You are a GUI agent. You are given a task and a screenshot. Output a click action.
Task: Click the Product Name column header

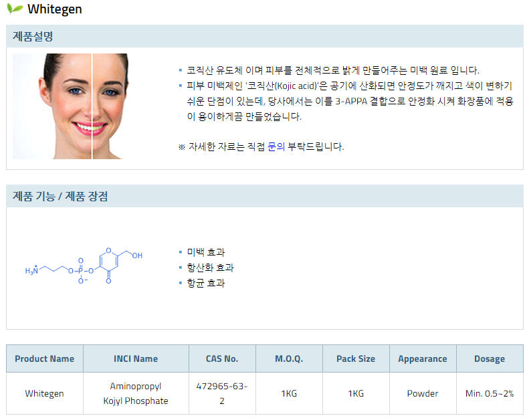click(45, 358)
